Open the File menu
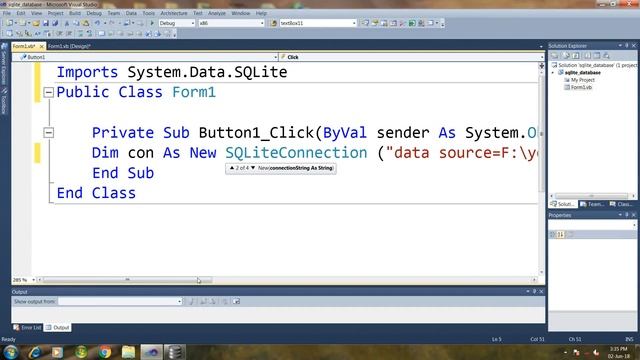Image resolution: width=640 pixels, height=360 pixels. click(x=7, y=13)
